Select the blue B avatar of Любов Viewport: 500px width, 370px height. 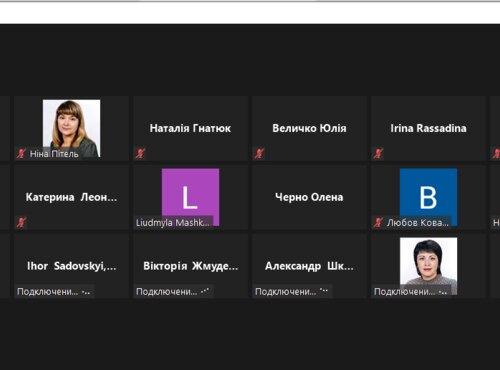[x=428, y=197]
